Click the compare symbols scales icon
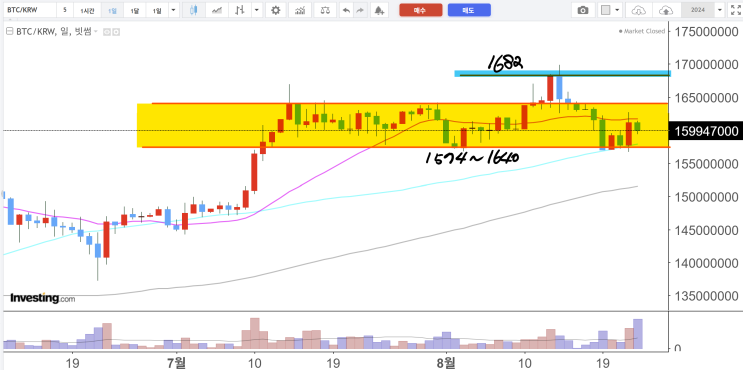The height and width of the screenshot is (370, 743). [x=325, y=10]
